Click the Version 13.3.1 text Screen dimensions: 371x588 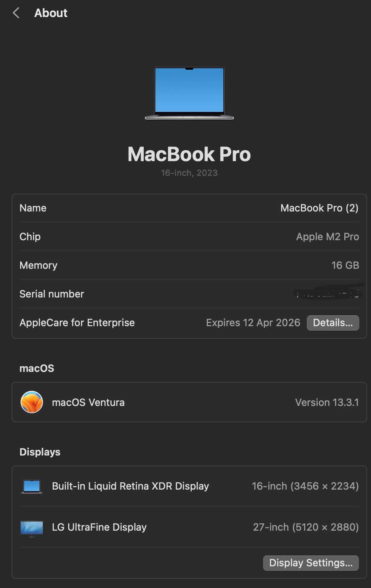tap(327, 402)
